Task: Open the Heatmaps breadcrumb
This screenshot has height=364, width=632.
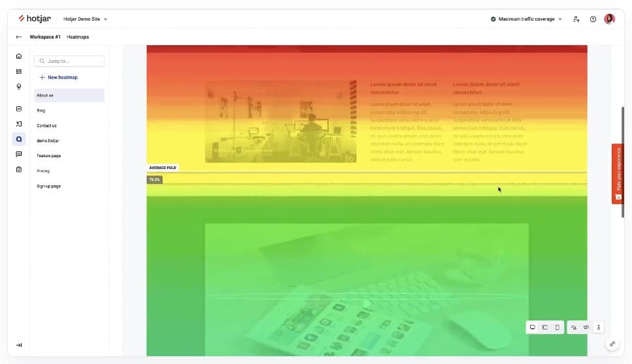Action: (x=78, y=37)
